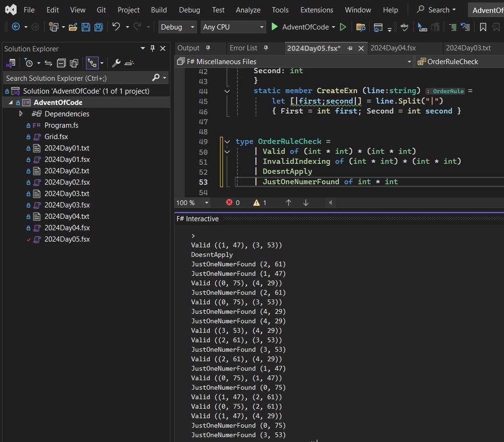
Task: Collapse the CreateExn member at line 44
Action: coord(227,91)
